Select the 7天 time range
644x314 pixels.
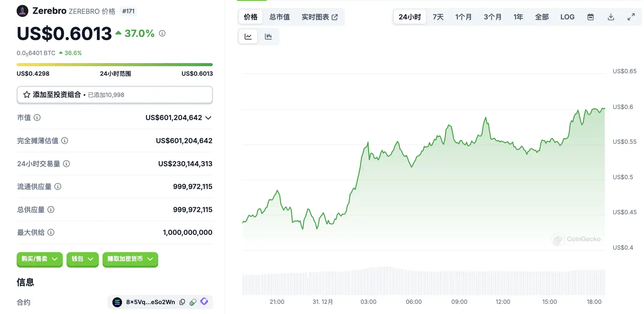pos(438,17)
